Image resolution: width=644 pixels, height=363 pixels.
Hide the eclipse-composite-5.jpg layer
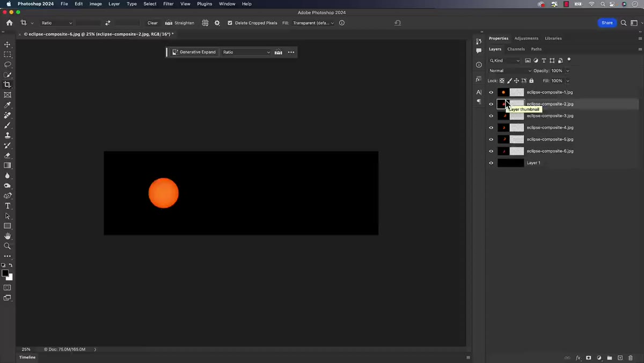491,140
